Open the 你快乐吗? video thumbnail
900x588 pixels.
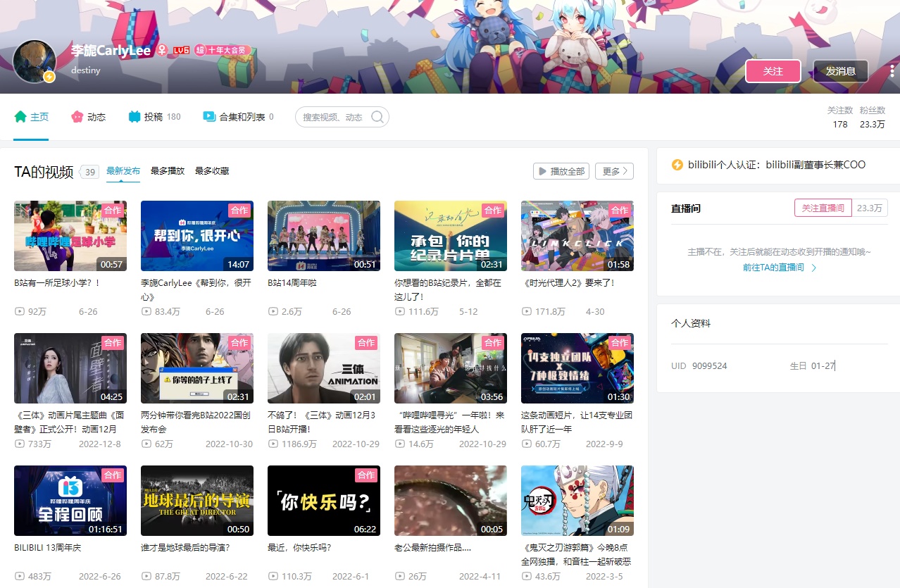(324, 501)
